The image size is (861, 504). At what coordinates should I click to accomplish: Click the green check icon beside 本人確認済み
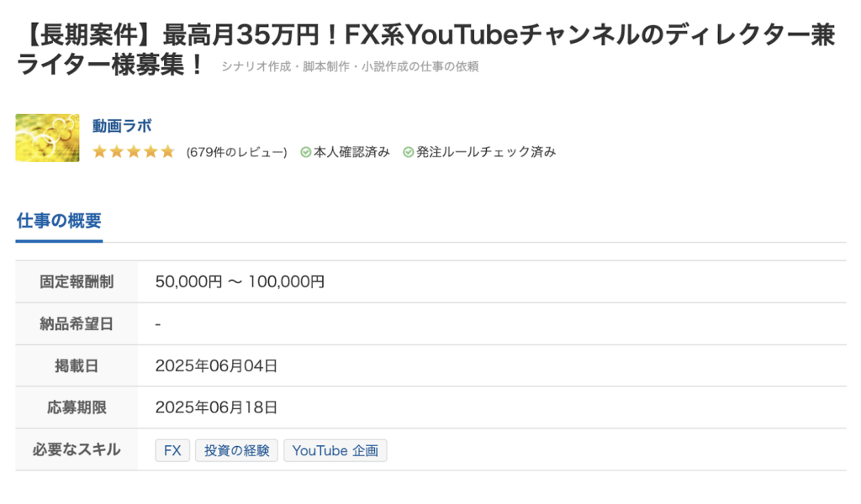point(306,152)
